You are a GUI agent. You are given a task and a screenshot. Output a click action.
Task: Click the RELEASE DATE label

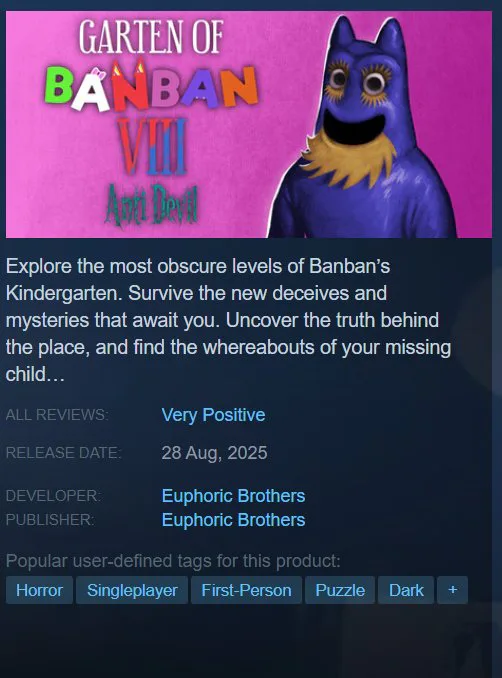[x=64, y=453]
